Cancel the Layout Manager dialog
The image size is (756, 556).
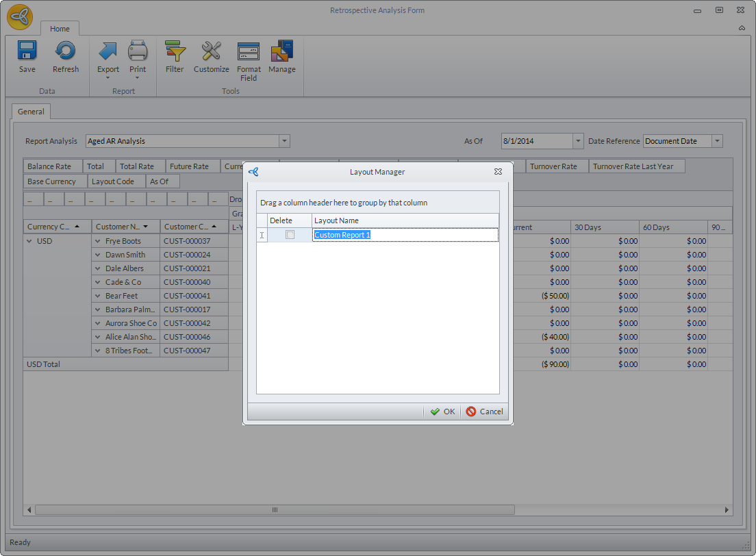(x=484, y=412)
